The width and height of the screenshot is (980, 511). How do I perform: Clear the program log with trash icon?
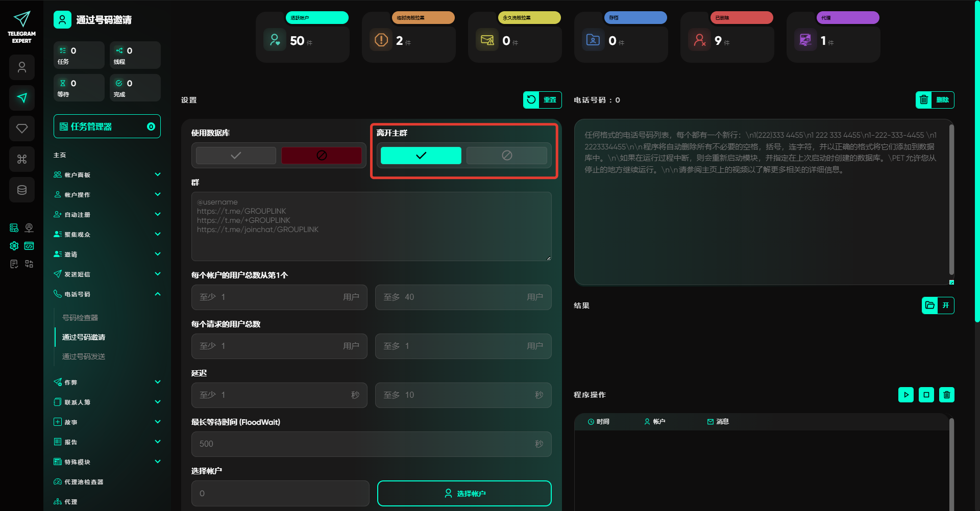[x=946, y=395]
